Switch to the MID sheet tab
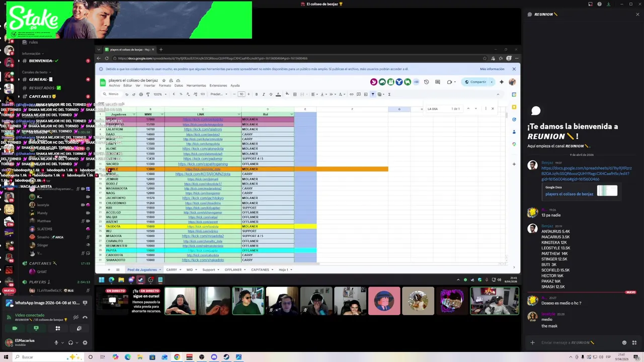Image resolution: width=644 pixels, height=362 pixels. (x=190, y=269)
